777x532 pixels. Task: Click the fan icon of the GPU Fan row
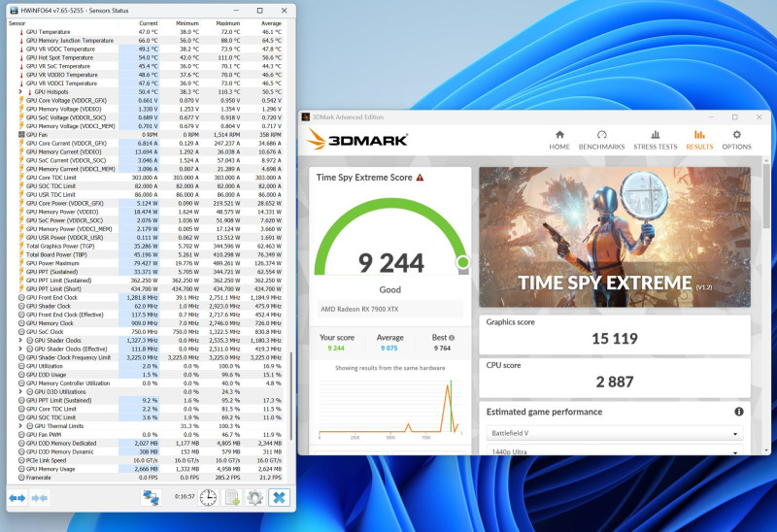coord(21,134)
